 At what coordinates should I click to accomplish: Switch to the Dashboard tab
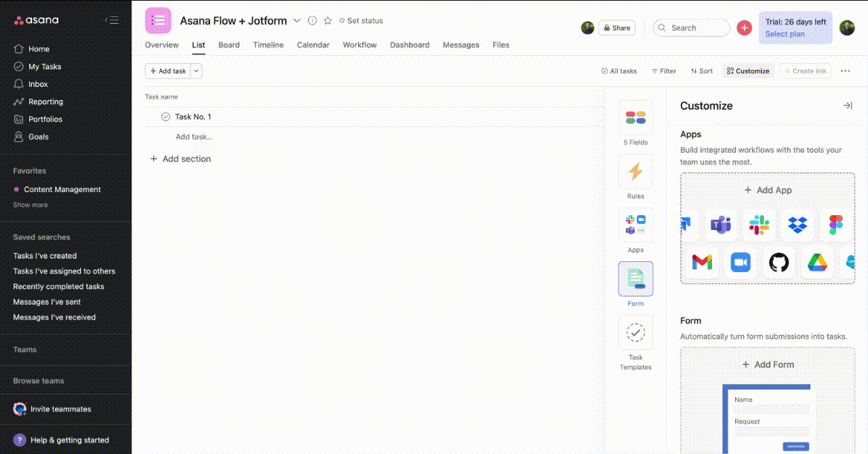tap(410, 45)
